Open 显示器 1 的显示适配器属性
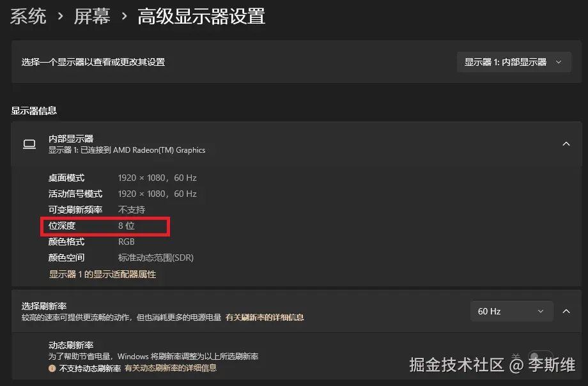This screenshot has height=386, width=588. (x=102, y=274)
